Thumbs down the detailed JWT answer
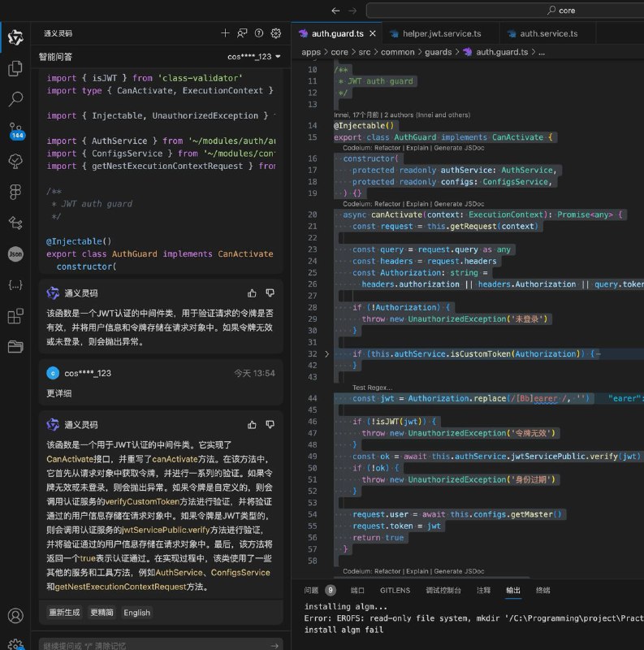This screenshot has width=644, height=650. click(x=270, y=424)
